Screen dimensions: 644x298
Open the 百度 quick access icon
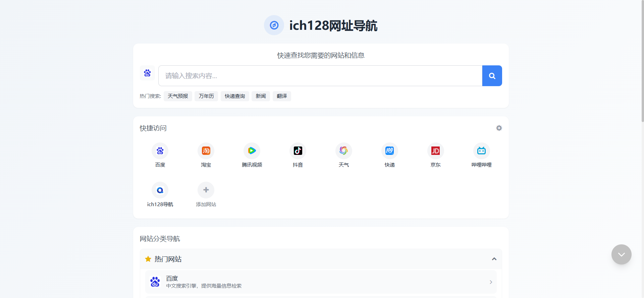160,151
